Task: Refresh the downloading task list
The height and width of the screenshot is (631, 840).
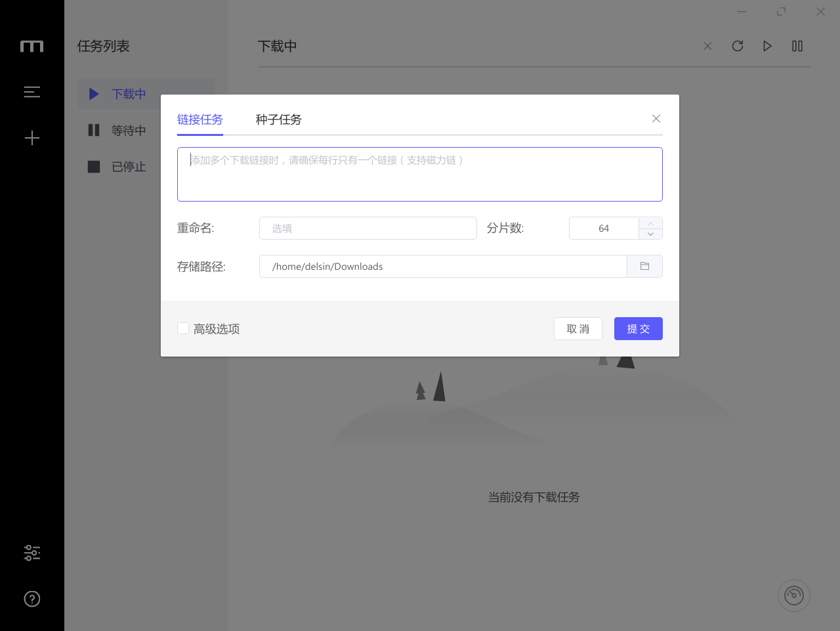Action: click(x=738, y=46)
